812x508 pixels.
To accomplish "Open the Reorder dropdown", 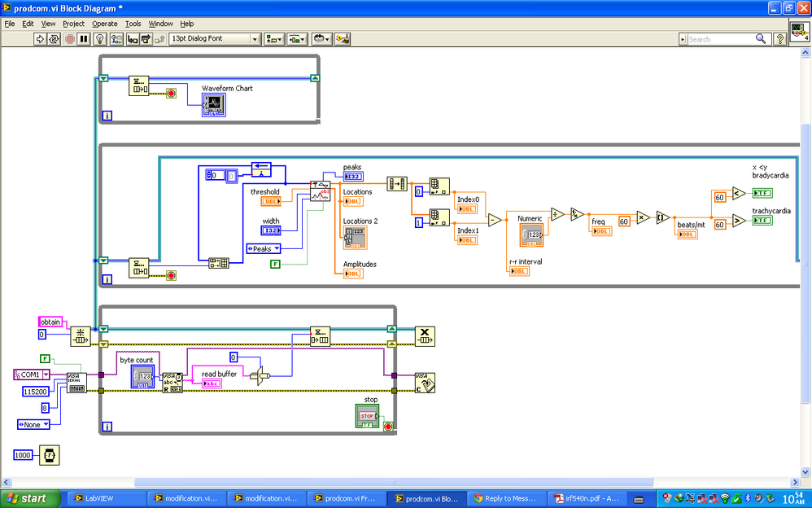I will point(321,39).
